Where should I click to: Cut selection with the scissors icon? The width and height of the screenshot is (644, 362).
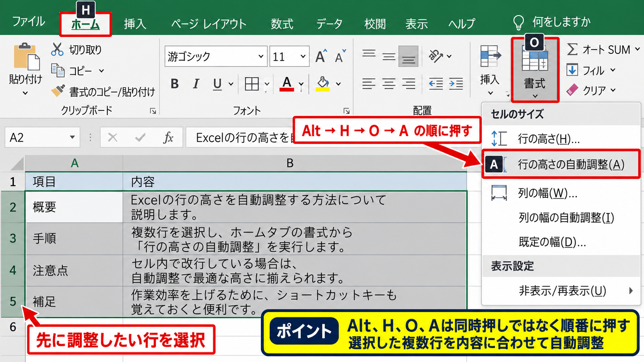57,50
